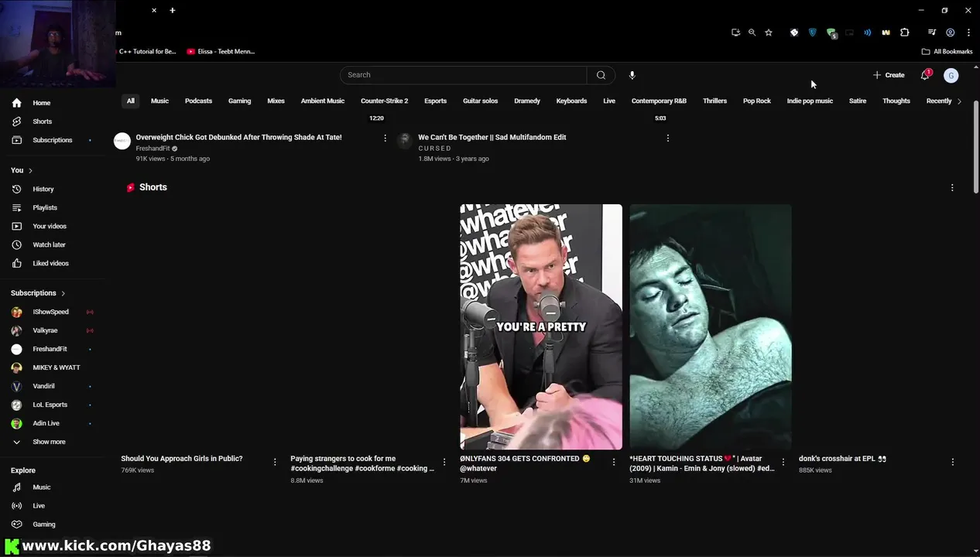Select the Esports chip

click(435, 101)
